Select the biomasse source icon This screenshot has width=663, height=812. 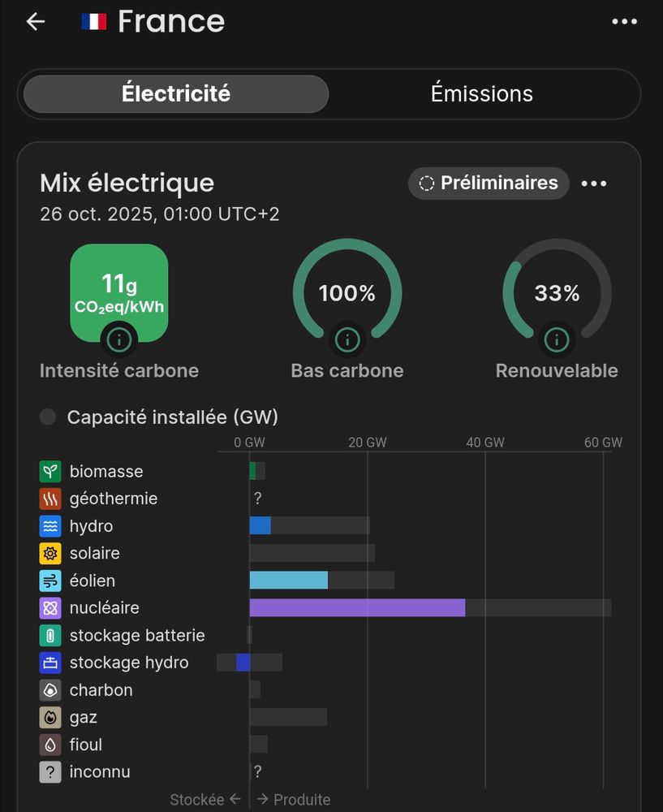[x=50, y=471]
